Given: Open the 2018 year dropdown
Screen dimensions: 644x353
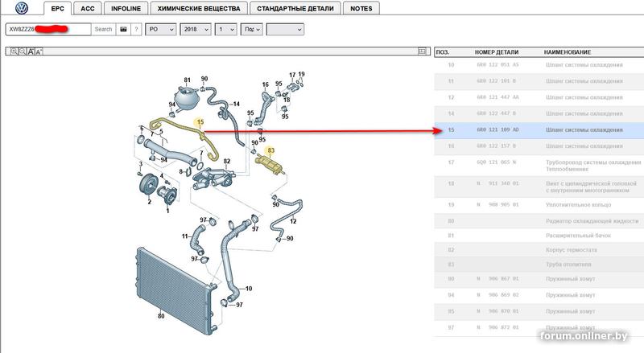Looking at the screenshot, I should coord(196,29).
